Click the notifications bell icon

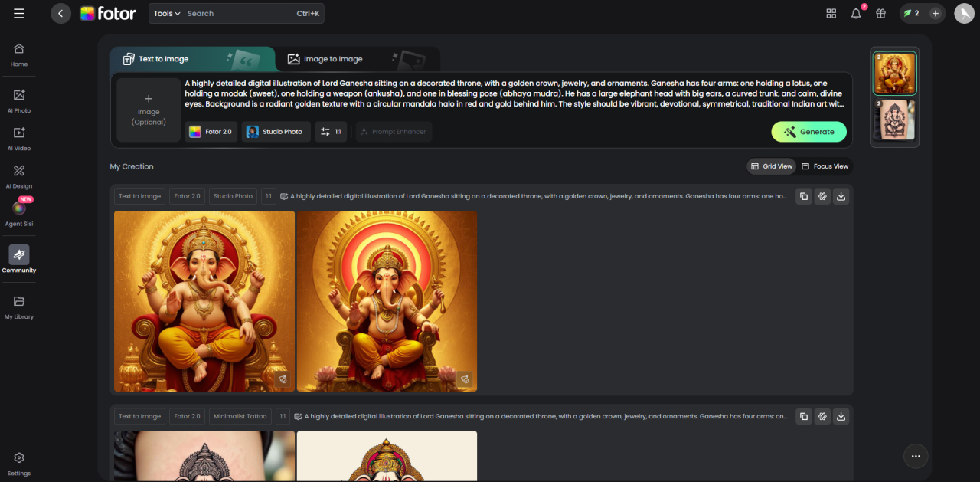click(x=856, y=14)
